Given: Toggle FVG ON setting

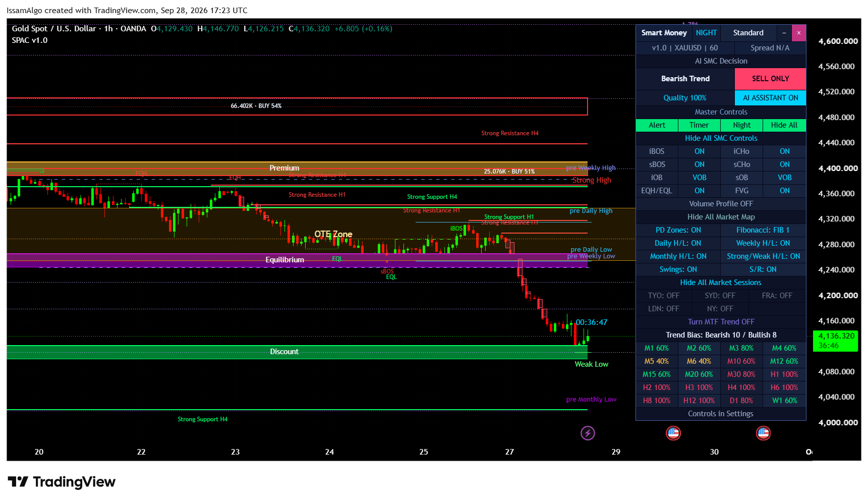Looking at the screenshot, I should pos(785,191).
